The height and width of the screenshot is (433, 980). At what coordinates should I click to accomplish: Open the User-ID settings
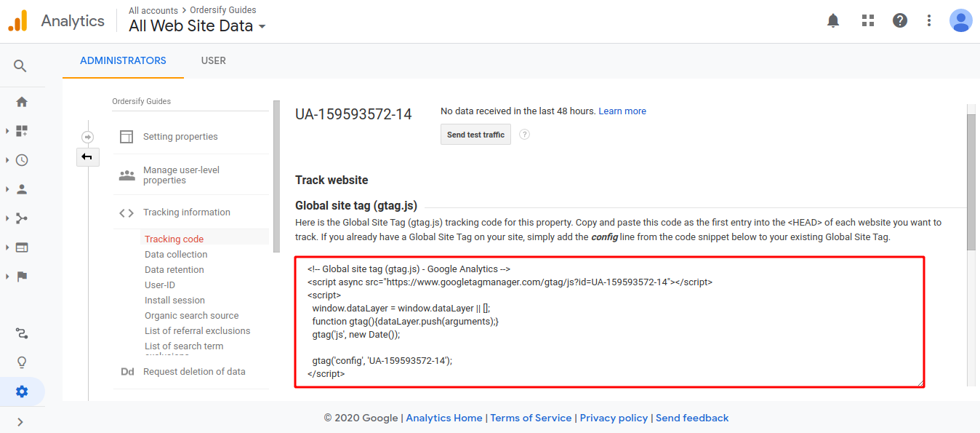(x=160, y=285)
